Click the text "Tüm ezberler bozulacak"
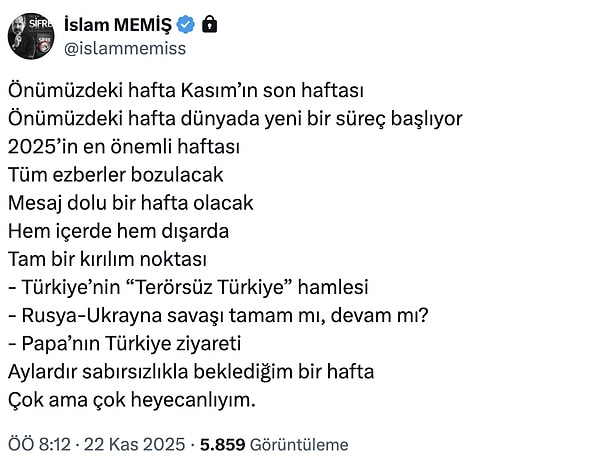Viewport: 600px width, 465px height. (x=115, y=175)
